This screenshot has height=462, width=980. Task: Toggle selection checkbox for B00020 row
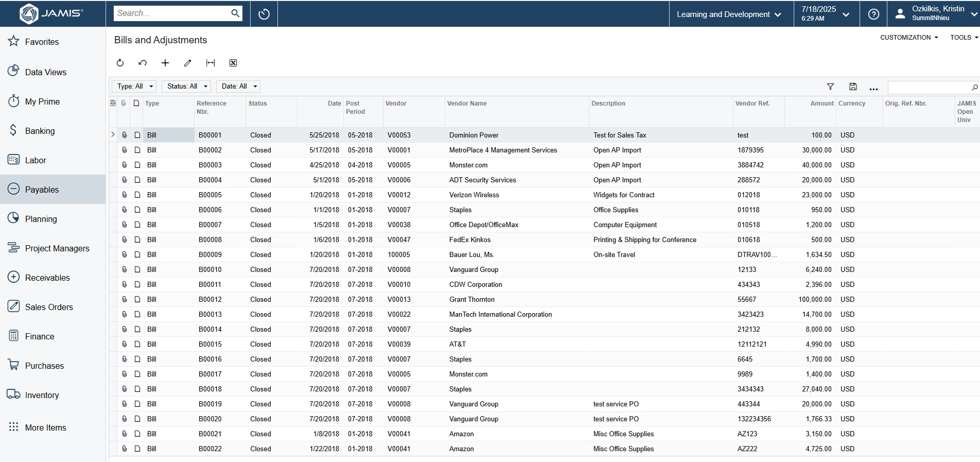(x=137, y=419)
